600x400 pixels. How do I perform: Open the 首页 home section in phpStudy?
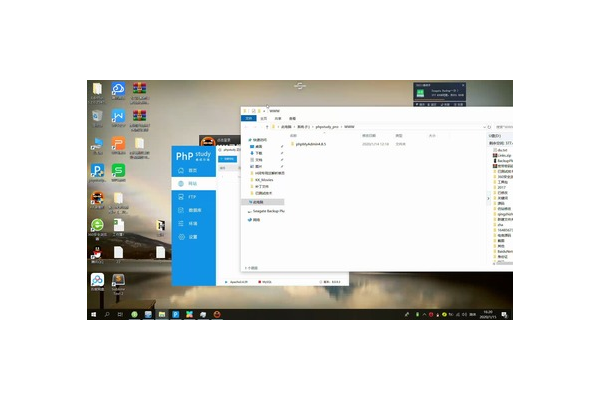(x=193, y=170)
